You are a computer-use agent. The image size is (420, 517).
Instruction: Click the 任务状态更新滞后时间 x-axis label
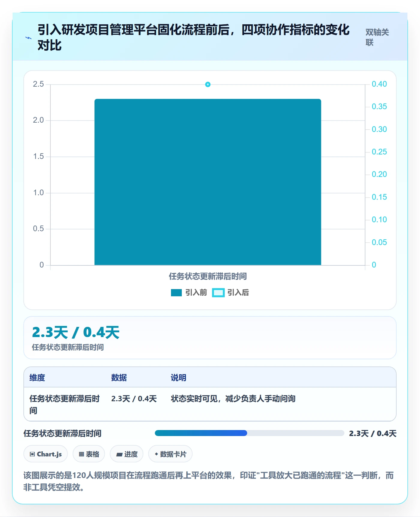pyautogui.click(x=208, y=276)
